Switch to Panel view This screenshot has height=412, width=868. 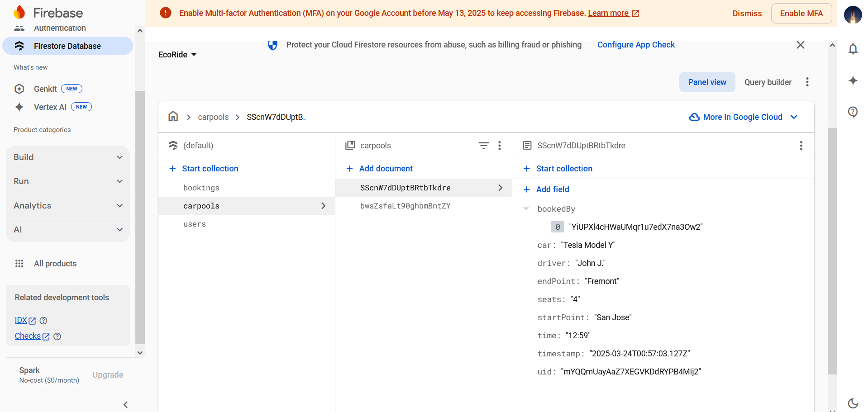[707, 82]
